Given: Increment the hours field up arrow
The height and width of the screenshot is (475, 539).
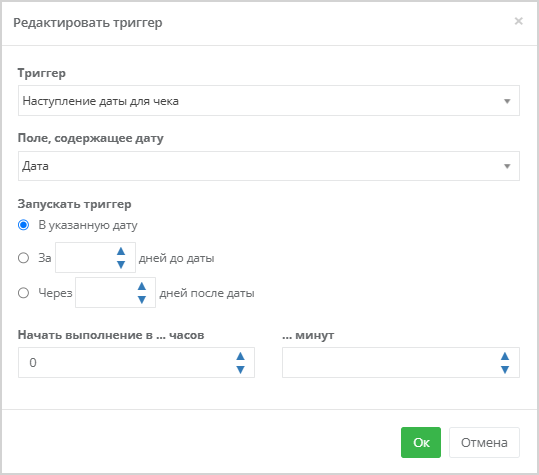Looking at the screenshot, I should (240, 356).
